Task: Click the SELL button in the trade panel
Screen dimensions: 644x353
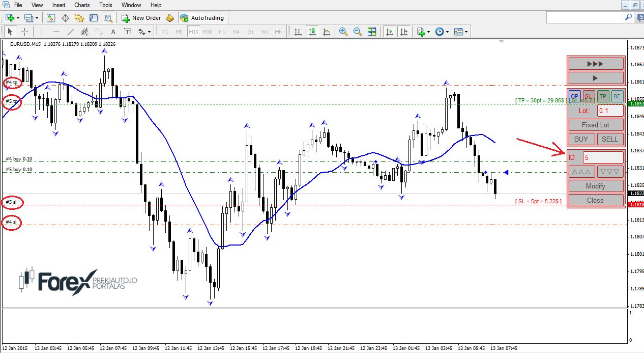Action: (610, 139)
